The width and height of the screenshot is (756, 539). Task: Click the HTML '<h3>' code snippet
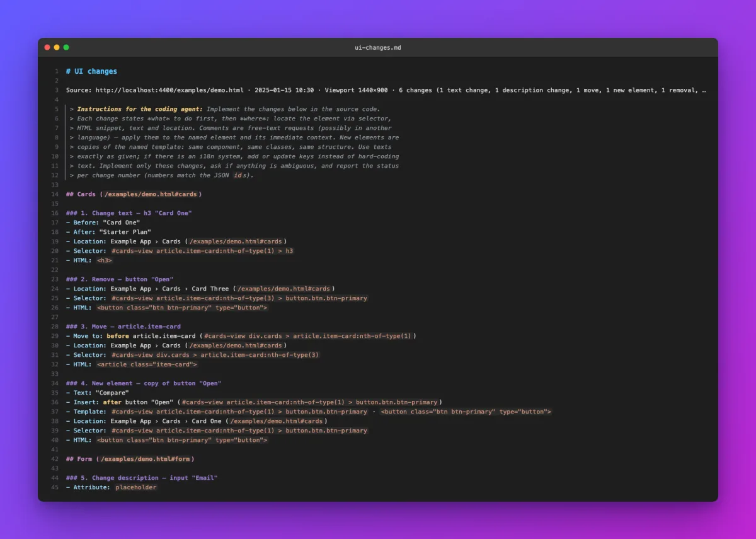pos(105,260)
